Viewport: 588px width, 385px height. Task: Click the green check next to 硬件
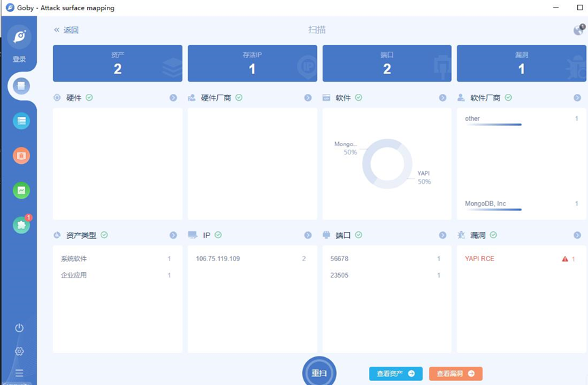pos(89,98)
